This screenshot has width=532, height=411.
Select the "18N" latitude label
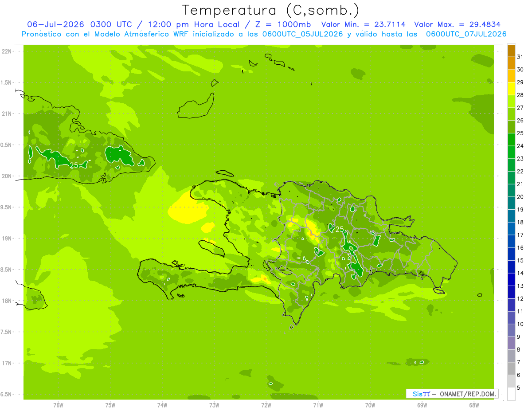coord(7,301)
